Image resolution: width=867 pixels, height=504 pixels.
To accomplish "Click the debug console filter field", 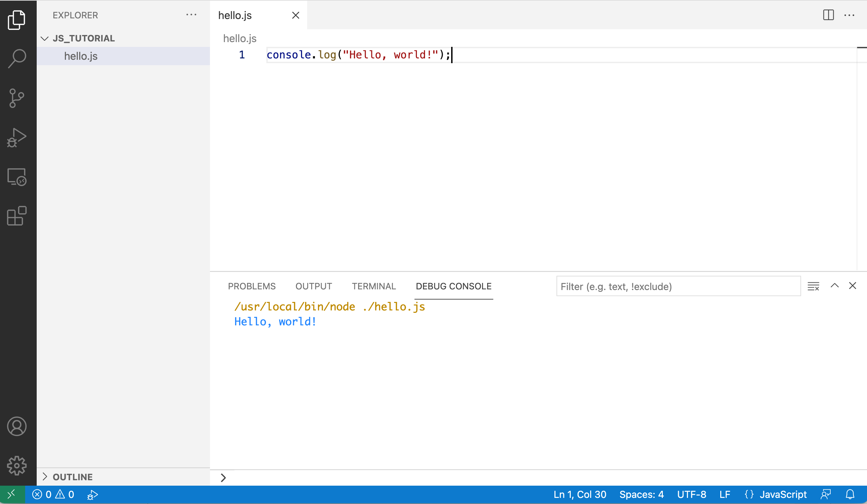I will coord(678,286).
